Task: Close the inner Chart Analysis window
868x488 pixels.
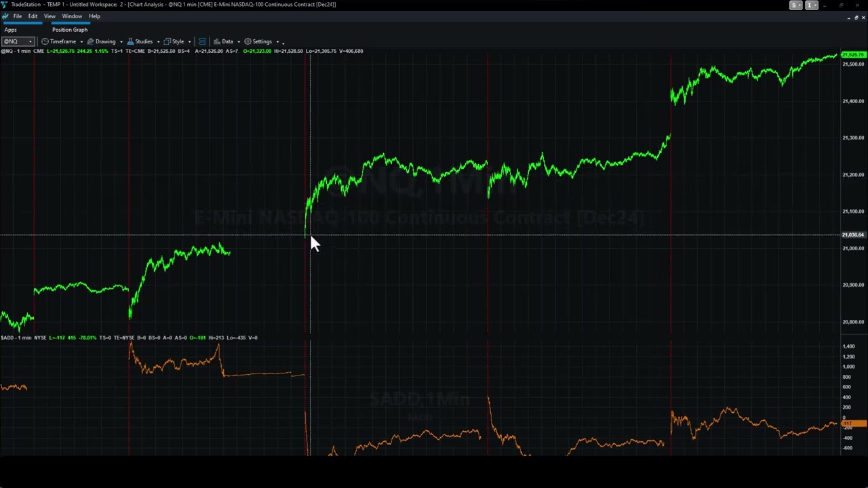Action: pos(863,18)
